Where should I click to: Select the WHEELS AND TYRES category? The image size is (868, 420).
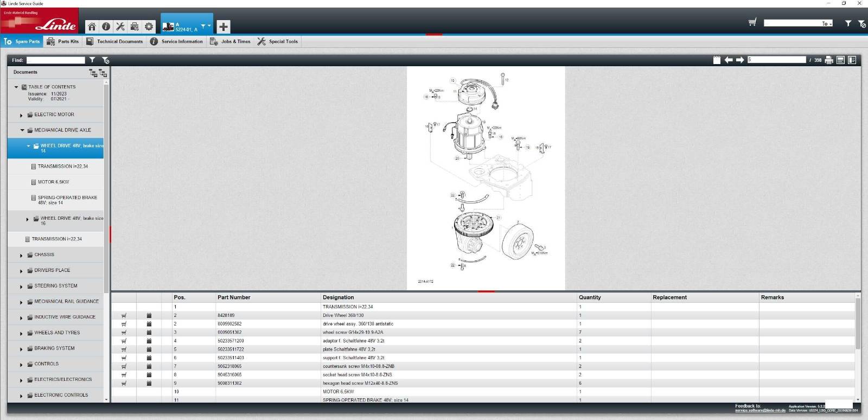click(x=57, y=333)
